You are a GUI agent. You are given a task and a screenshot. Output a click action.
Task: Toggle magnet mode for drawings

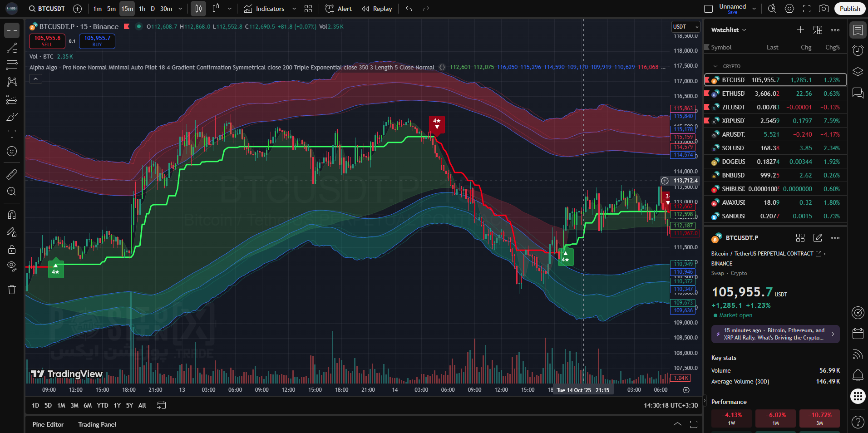pos(12,215)
